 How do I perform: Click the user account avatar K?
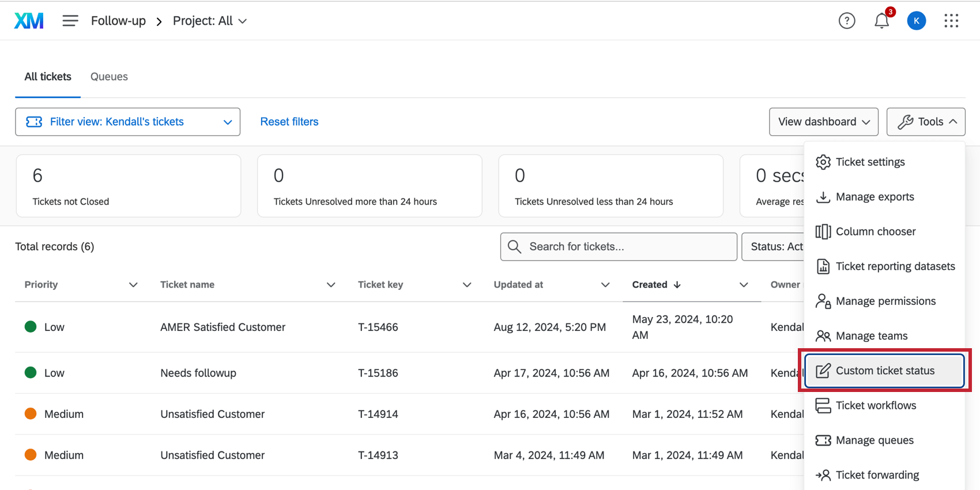916,21
